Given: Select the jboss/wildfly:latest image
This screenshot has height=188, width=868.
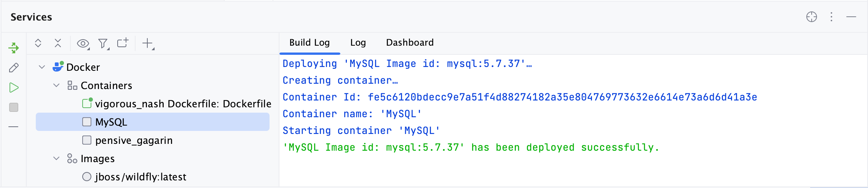Looking at the screenshot, I should click(x=140, y=177).
